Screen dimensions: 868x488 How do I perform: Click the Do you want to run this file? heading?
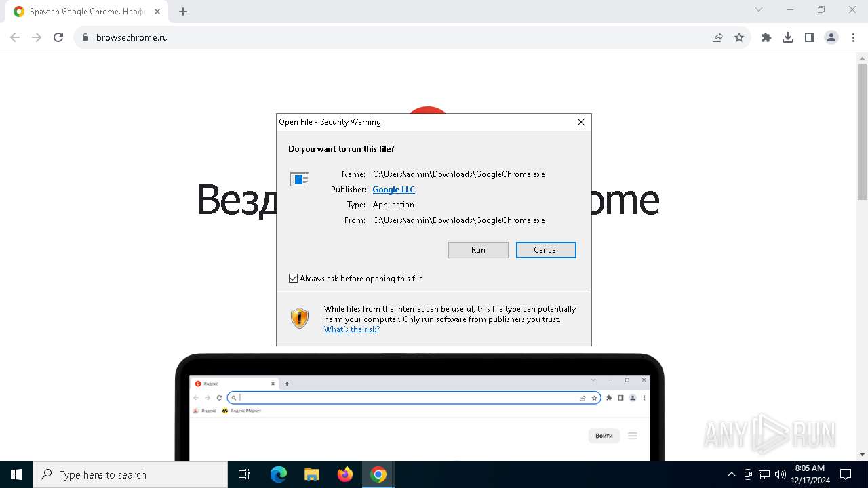click(341, 149)
